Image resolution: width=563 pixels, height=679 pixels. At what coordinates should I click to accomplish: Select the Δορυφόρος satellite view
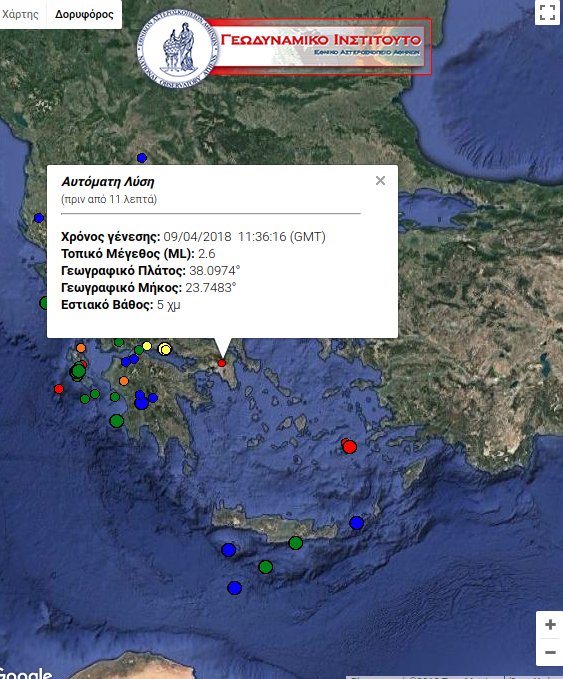coord(84,14)
